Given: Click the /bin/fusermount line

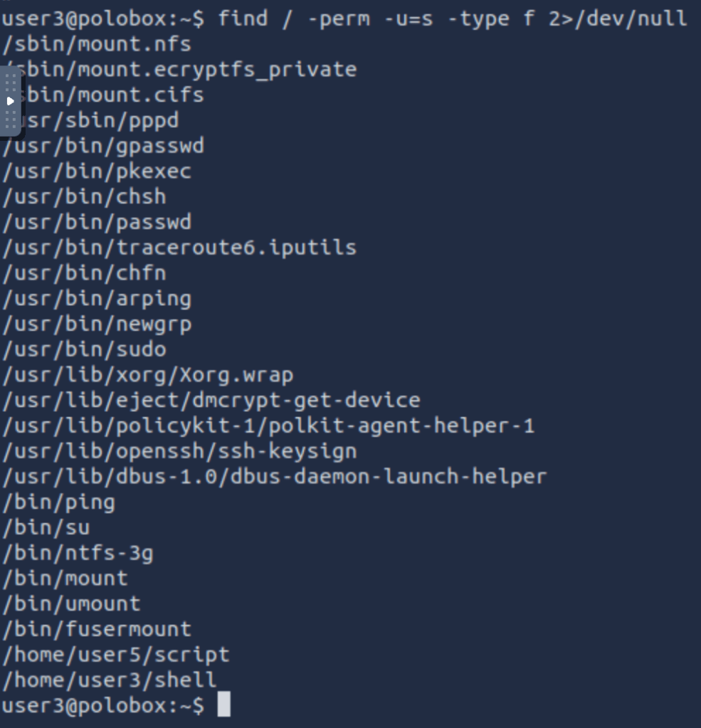Looking at the screenshot, I should coord(97,629).
